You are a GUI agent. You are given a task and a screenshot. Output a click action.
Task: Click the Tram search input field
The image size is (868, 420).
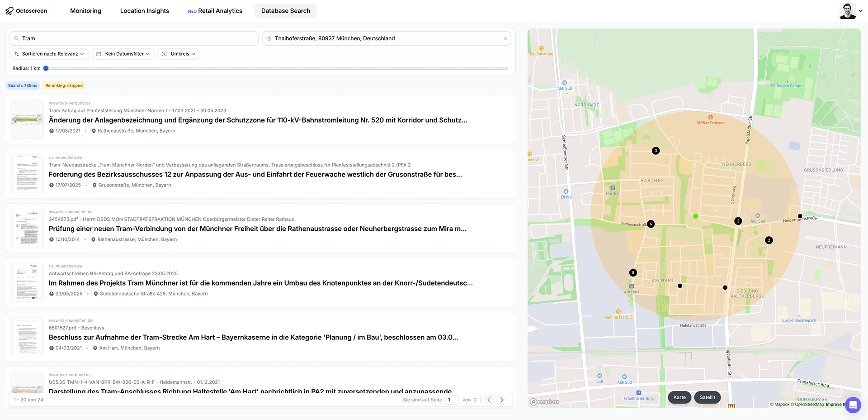pyautogui.click(x=136, y=38)
